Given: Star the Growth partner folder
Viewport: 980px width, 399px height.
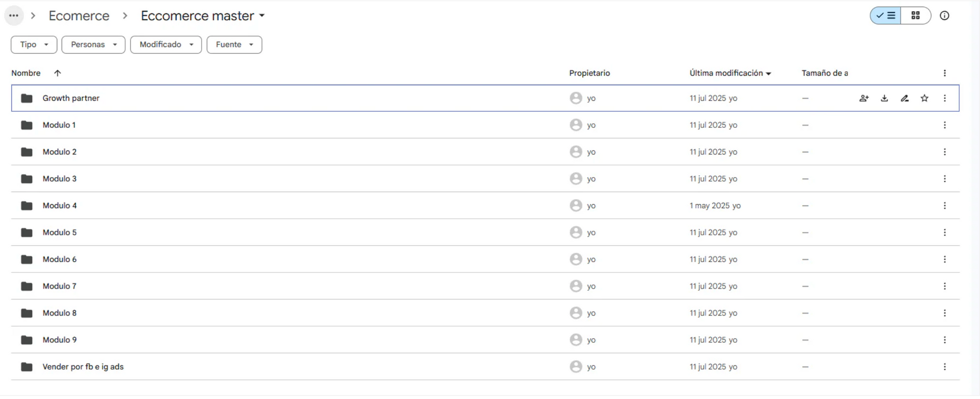Looking at the screenshot, I should coord(925,98).
